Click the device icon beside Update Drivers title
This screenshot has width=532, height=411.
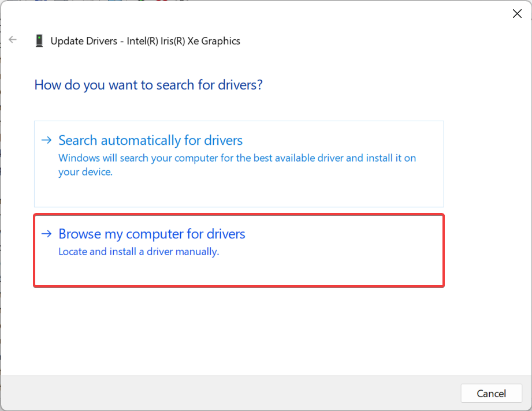39,40
